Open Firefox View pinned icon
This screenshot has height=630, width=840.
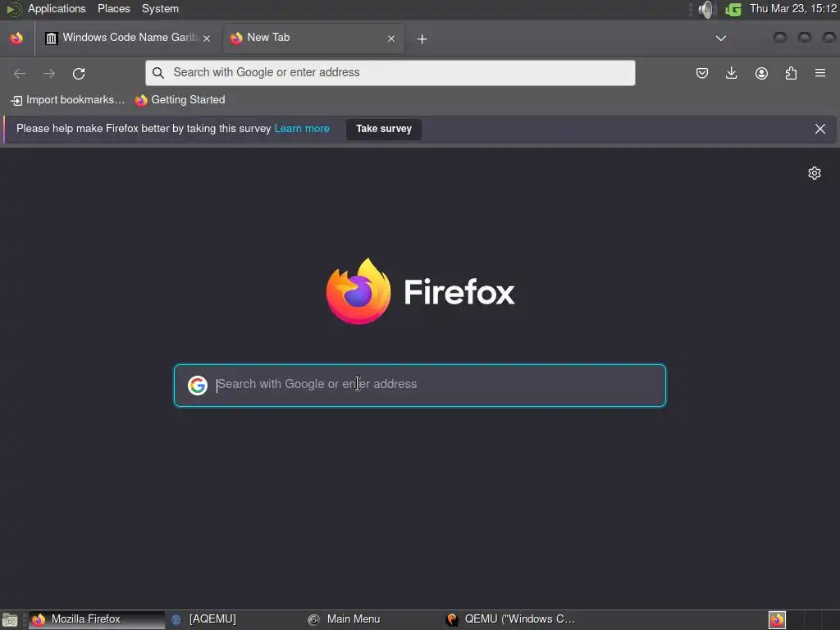tap(16, 38)
